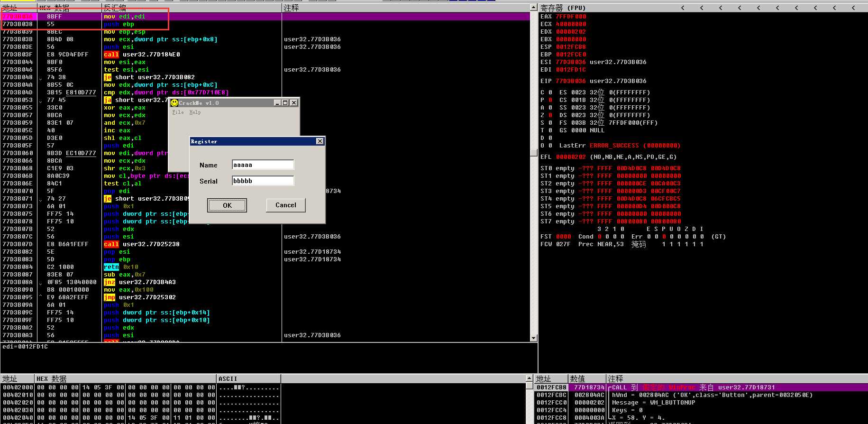Click the disassembly pane scroll-down arrow
This screenshot has width=868, height=424.
(x=534, y=338)
